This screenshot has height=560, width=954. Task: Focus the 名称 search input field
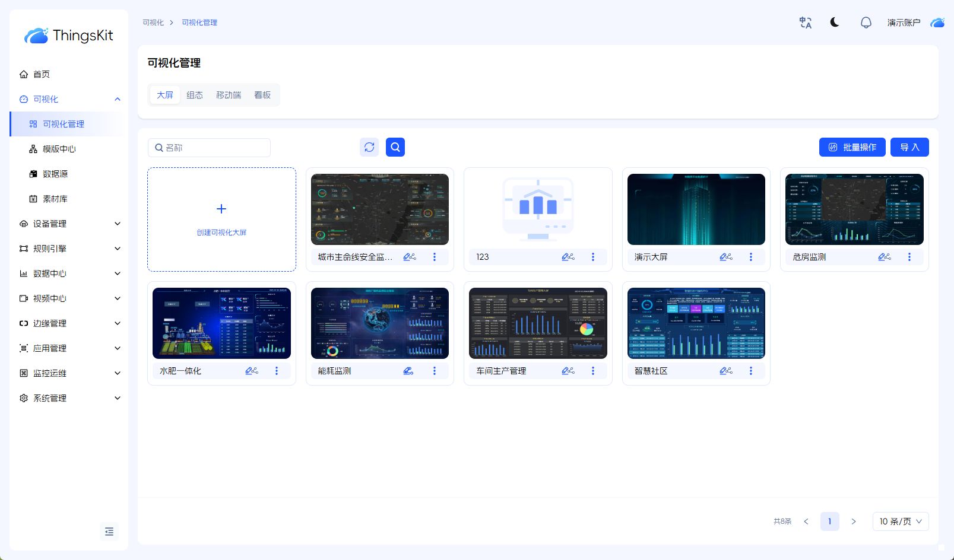coord(209,148)
